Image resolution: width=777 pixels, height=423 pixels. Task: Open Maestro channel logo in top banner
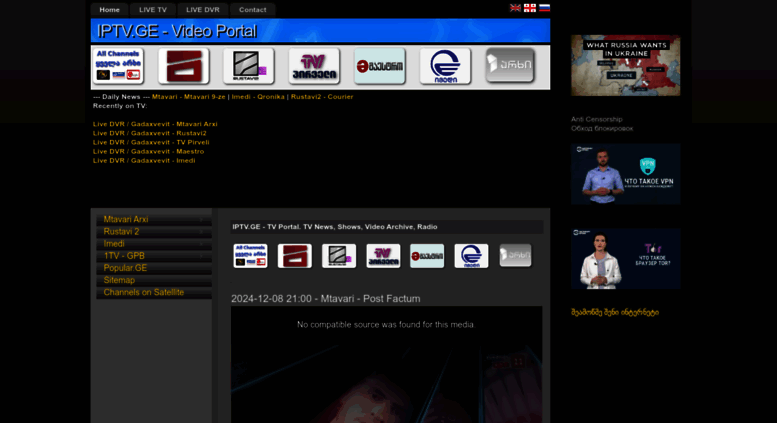[380, 66]
